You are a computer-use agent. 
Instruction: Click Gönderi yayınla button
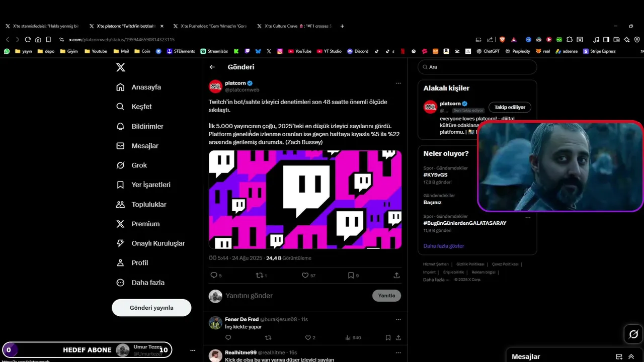click(151, 308)
